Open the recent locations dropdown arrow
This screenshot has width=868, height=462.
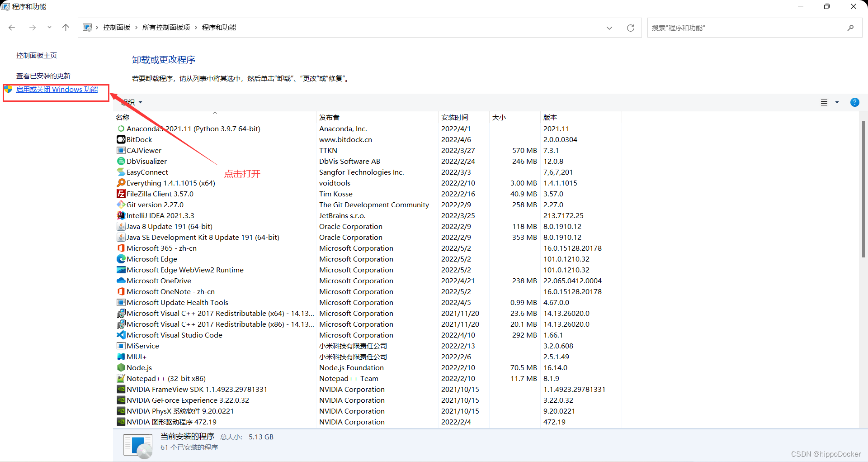[x=49, y=28]
